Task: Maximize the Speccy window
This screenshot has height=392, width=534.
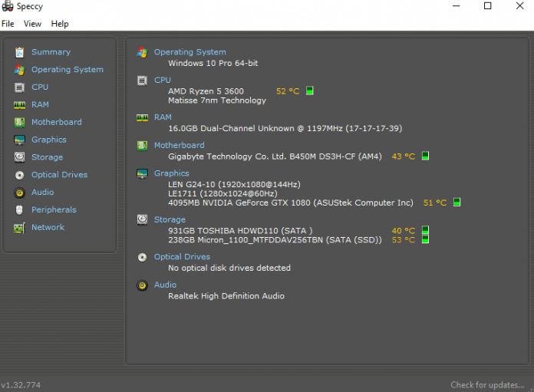Action: point(488,6)
